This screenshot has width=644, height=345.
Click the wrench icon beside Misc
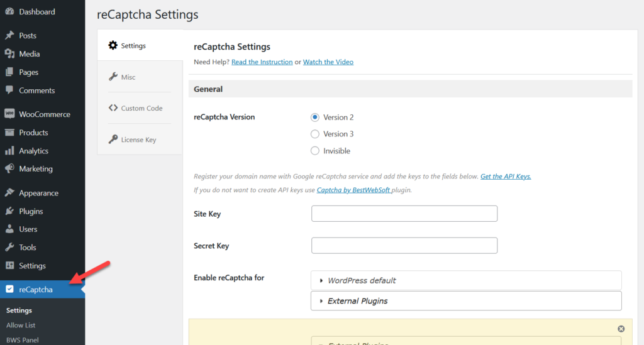pos(113,77)
